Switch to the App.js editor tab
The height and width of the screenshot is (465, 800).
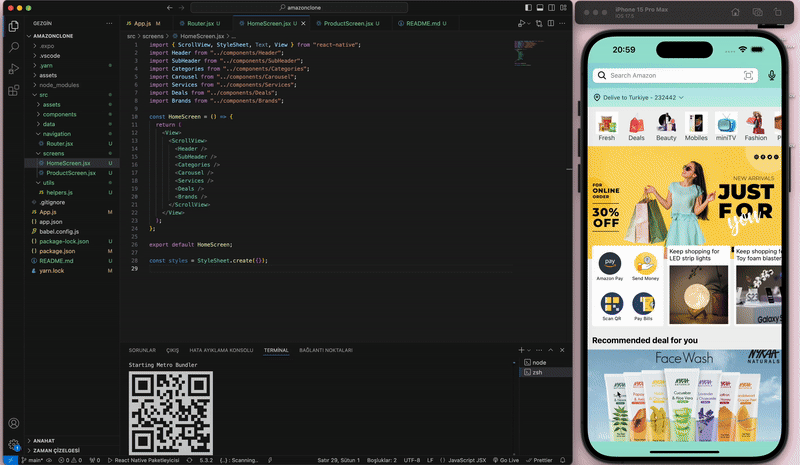point(143,23)
